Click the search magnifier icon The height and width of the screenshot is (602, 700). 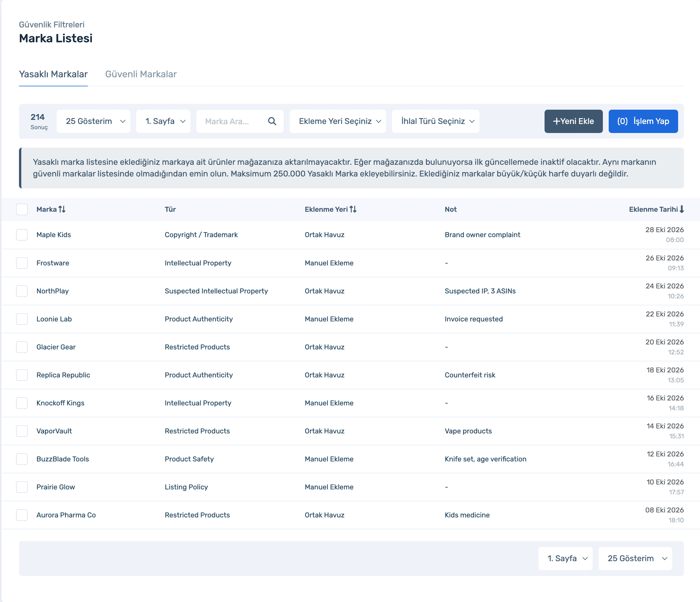pos(272,121)
